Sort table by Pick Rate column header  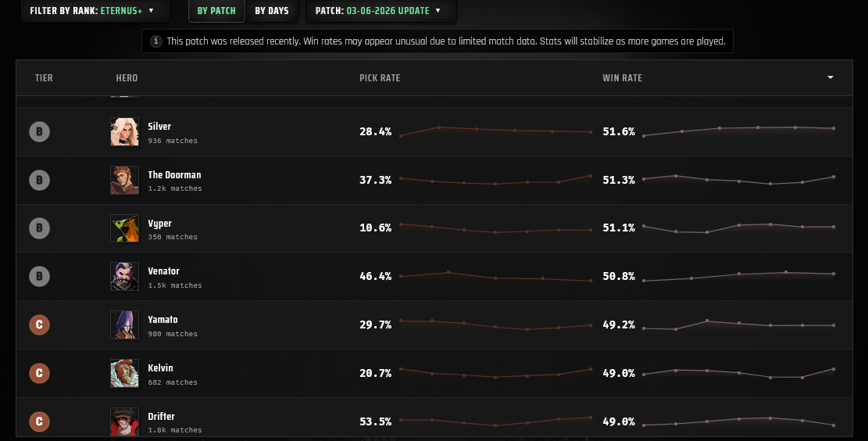tap(380, 78)
